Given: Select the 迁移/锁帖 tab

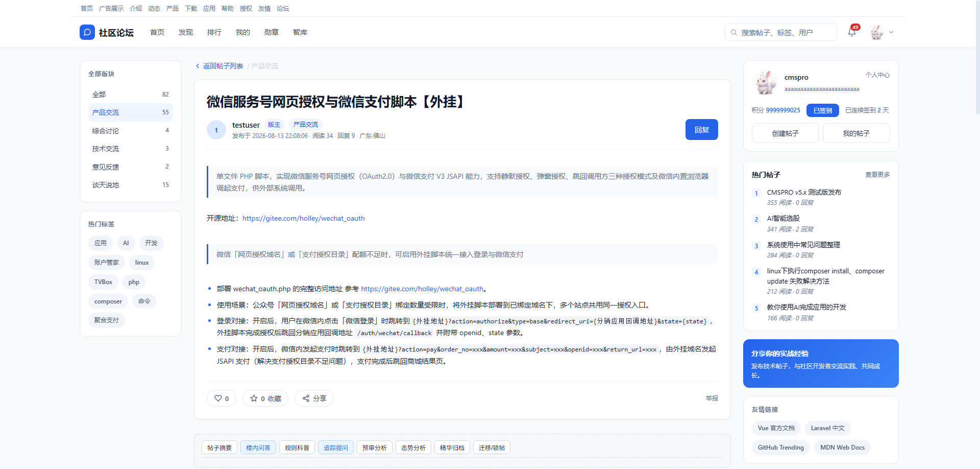Looking at the screenshot, I should 492,448.
